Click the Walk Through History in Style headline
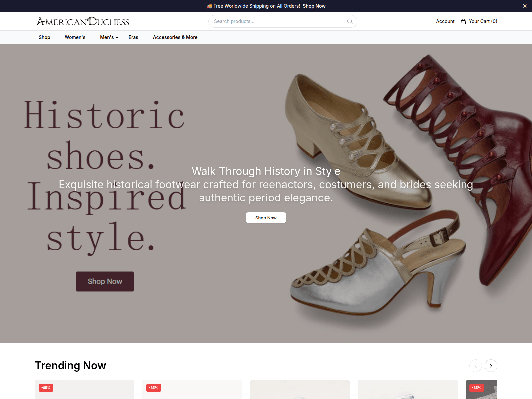The image size is (532, 399). tap(266, 171)
